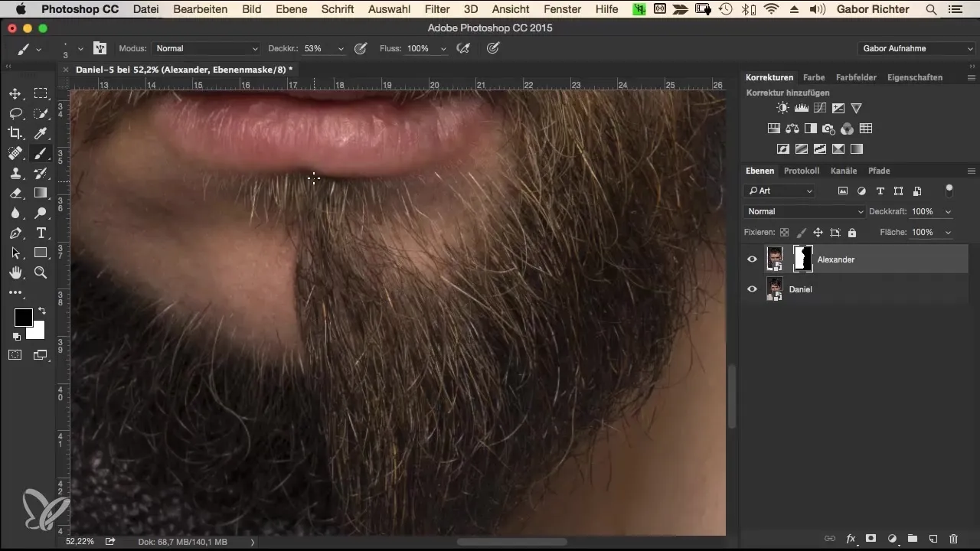Open the Ebene menu
The height and width of the screenshot is (551, 980).
tap(292, 9)
